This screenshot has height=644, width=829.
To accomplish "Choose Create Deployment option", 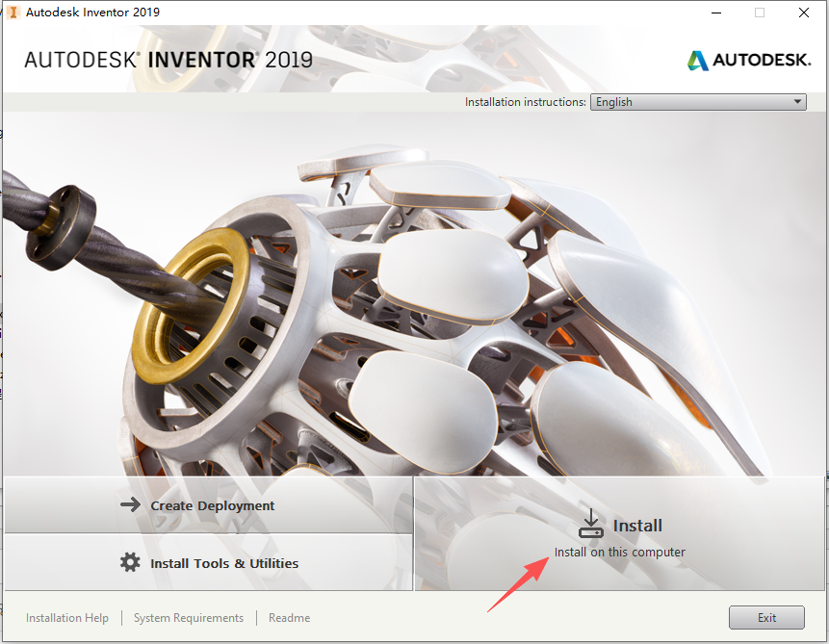I will click(213, 504).
